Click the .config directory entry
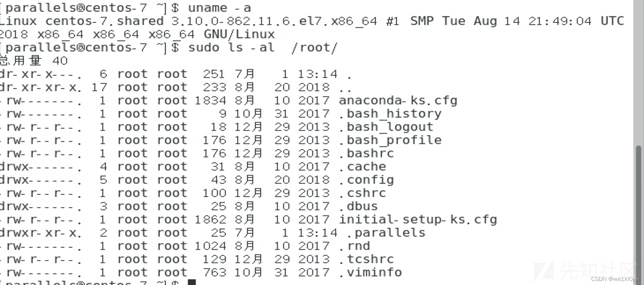This screenshot has width=644, height=285. coord(367,180)
